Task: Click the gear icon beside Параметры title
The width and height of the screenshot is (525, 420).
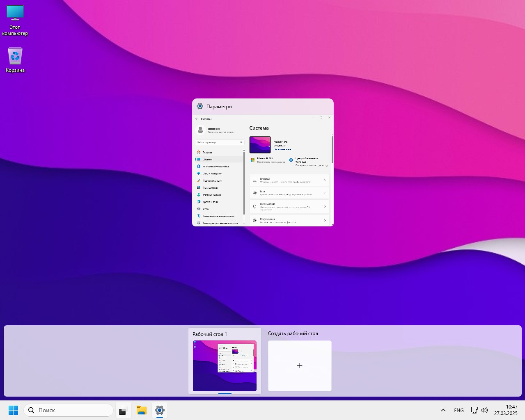Action: click(200, 107)
